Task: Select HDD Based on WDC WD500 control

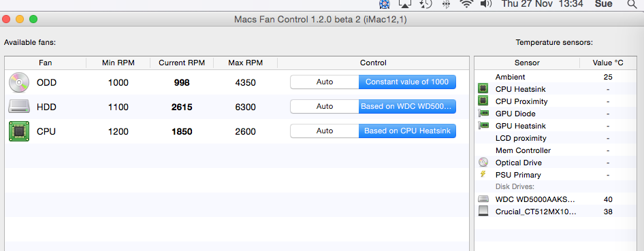Action: (x=407, y=107)
